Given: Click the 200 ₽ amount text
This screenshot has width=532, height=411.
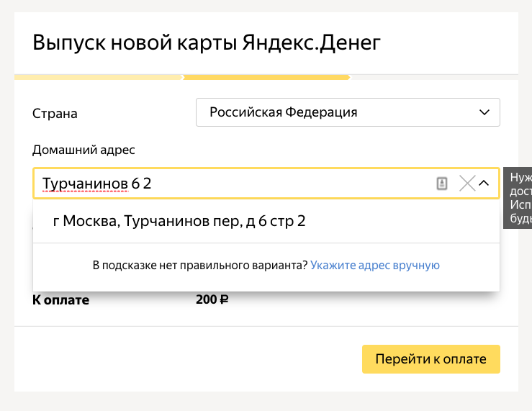Looking at the screenshot, I should point(212,299).
